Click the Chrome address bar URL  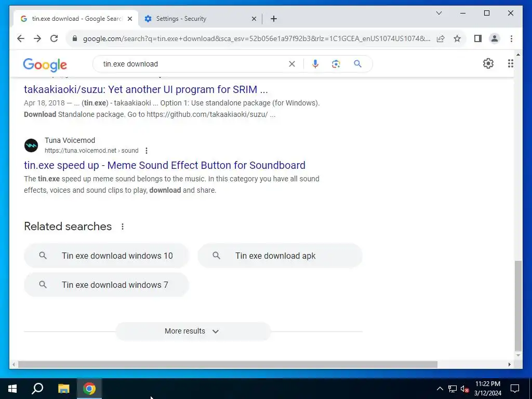coord(257,38)
